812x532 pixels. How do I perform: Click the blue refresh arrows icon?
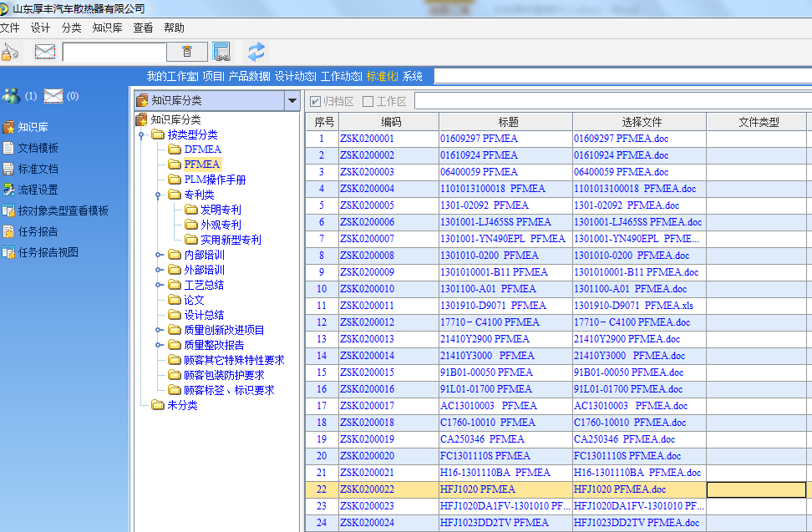coord(256,52)
